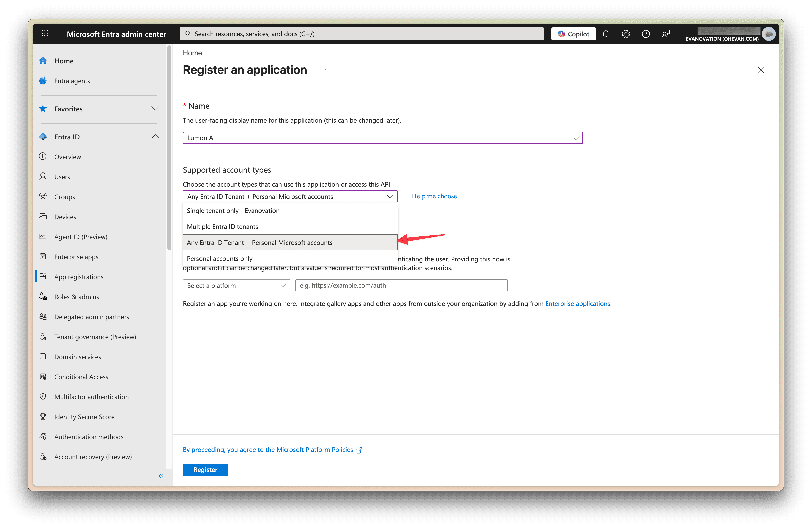The image size is (812, 528).
Task: Open the Copilot assistant
Action: coord(573,34)
